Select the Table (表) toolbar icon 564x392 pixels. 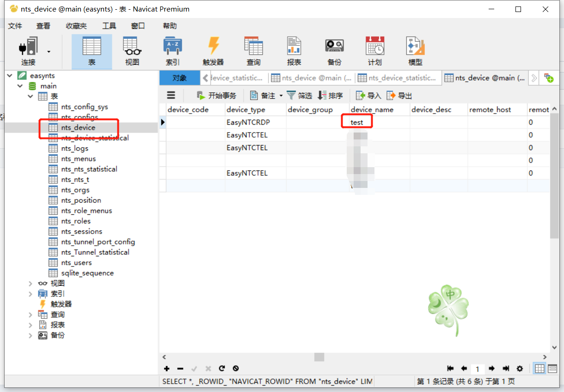(x=92, y=51)
